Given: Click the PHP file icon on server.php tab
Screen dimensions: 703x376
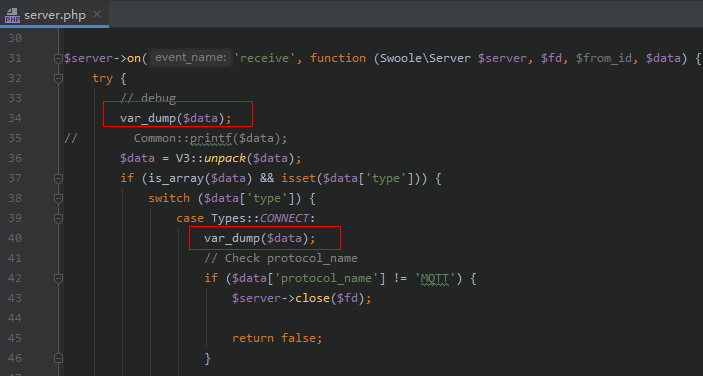Looking at the screenshot, I should [x=12, y=15].
